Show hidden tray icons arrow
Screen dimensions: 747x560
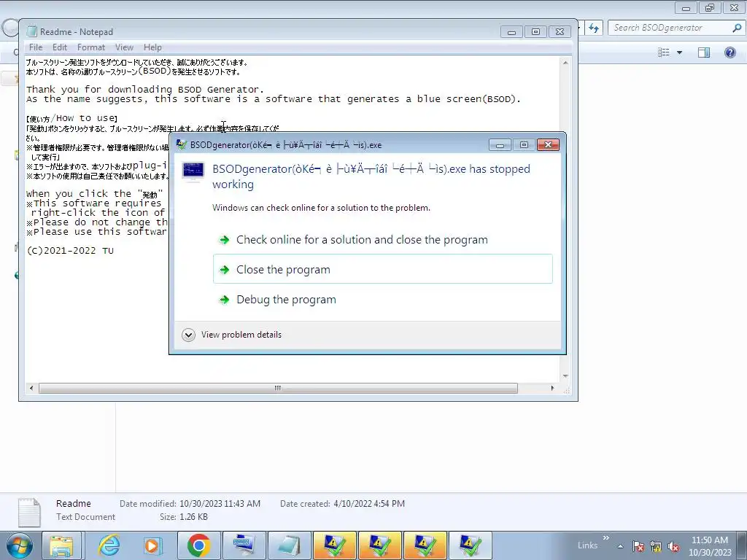pyautogui.click(x=620, y=546)
